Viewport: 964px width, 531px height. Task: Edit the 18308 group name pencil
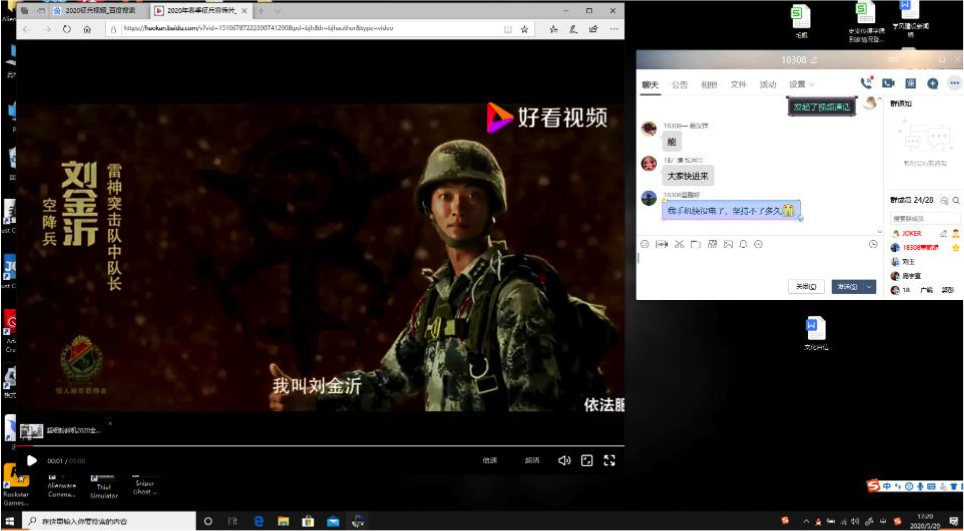[x=814, y=60]
